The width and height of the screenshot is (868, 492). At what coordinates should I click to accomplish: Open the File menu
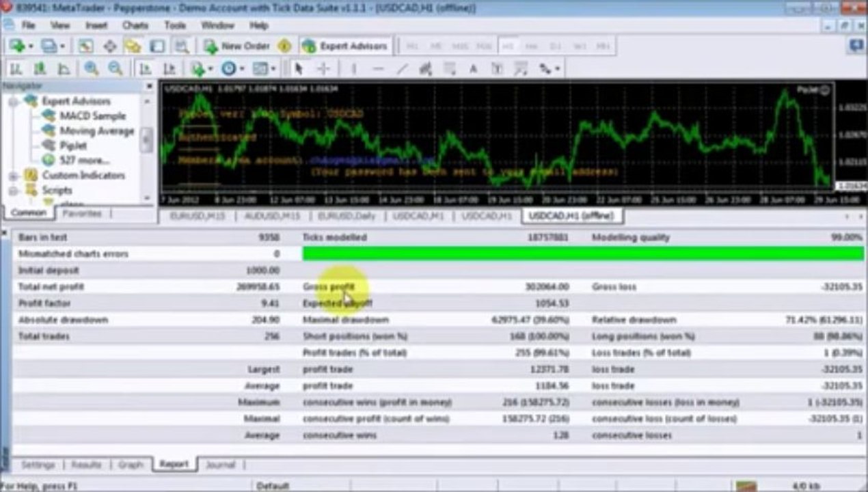28,25
